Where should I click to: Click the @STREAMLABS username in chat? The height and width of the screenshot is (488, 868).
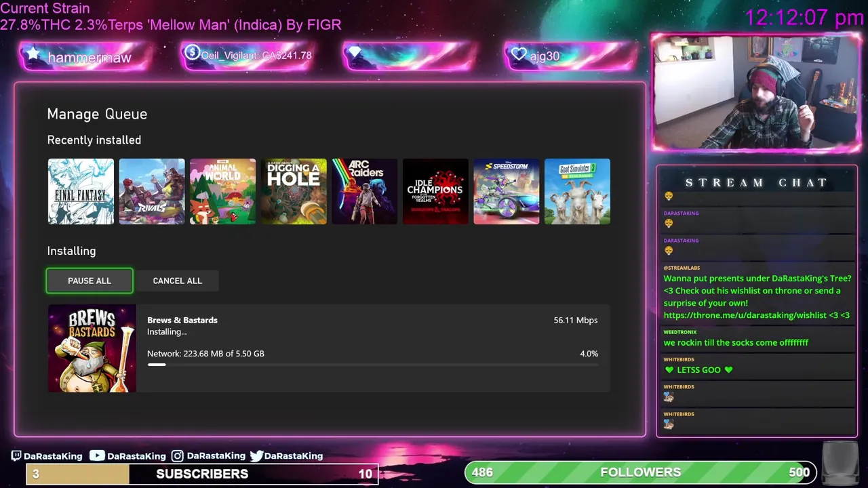(x=682, y=268)
